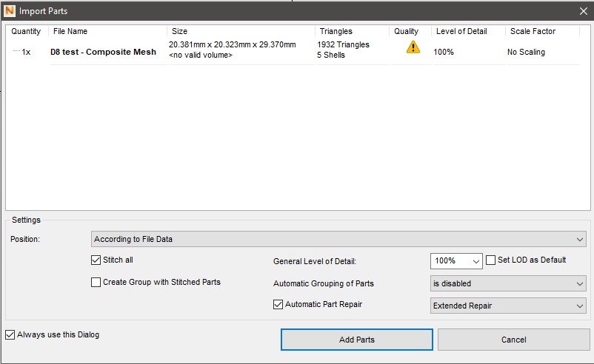Disable Automatic Part Repair checkbox

(278, 304)
